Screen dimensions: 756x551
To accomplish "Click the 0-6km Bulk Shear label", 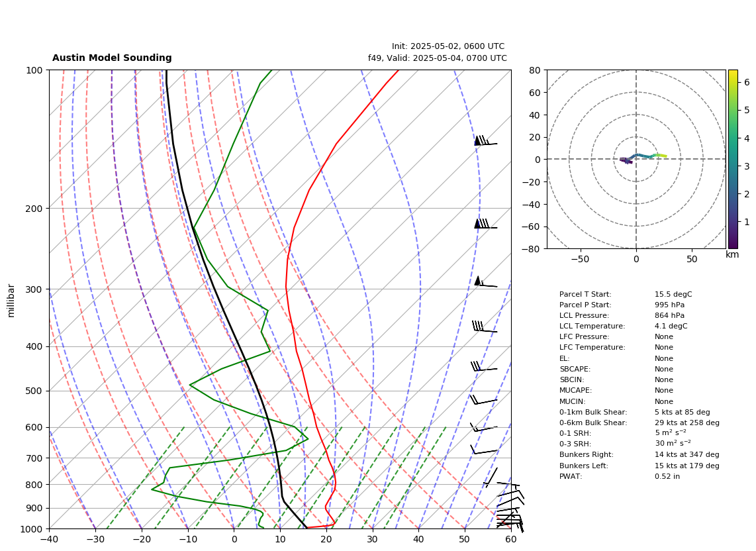I will click(x=593, y=423).
